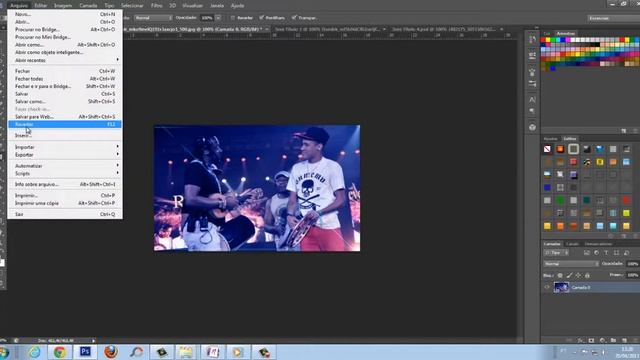Apply the 'no style' red-slash style
Screen dimensions: 640x360
click(x=547, y=149)
